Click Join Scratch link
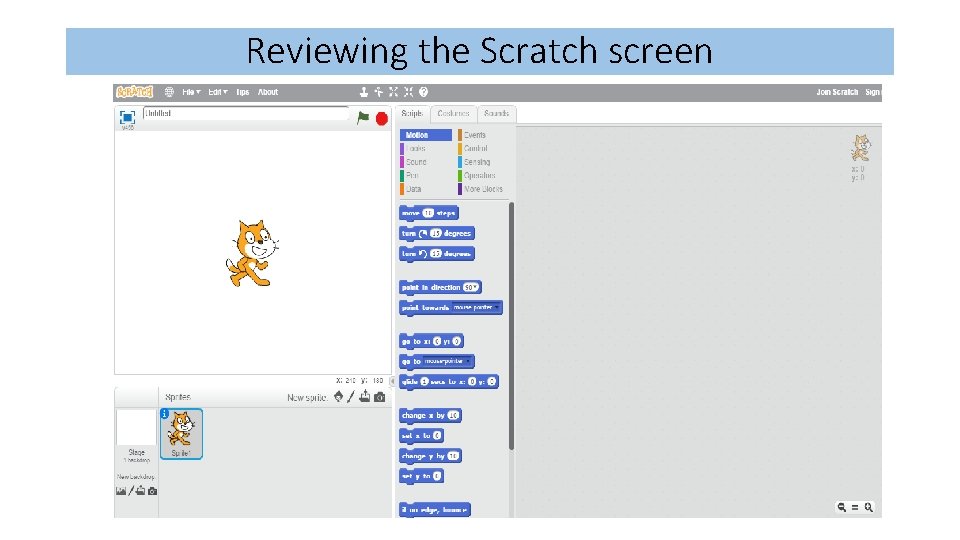 click(837, 92)
